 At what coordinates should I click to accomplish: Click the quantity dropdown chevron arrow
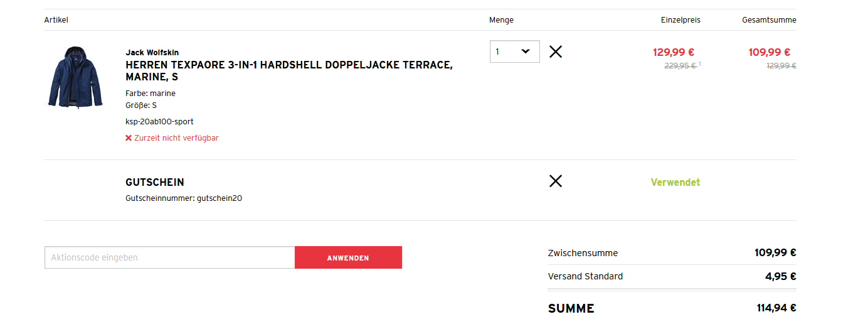click(x=526, y=51)
